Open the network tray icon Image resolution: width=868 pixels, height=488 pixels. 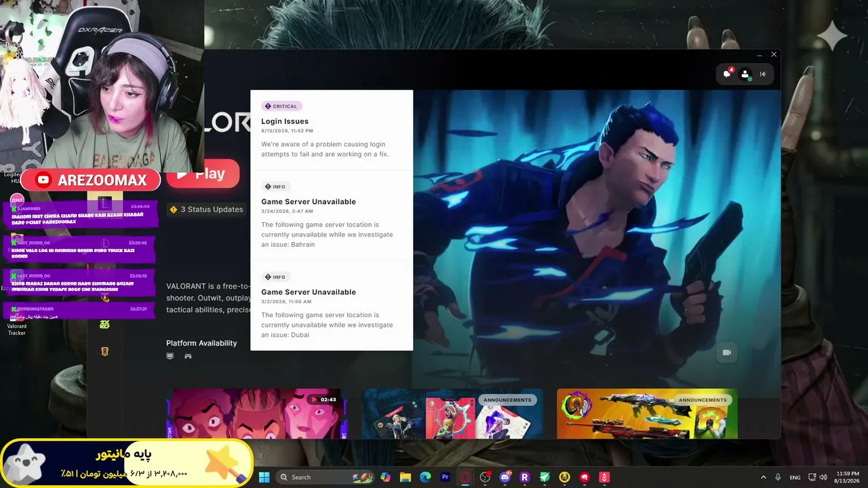point(812,477)
